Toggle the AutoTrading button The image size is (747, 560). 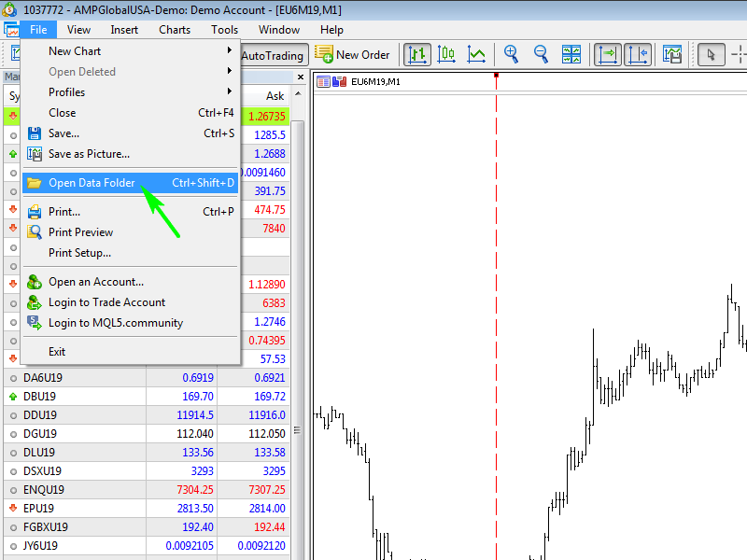tap(272, 55)
